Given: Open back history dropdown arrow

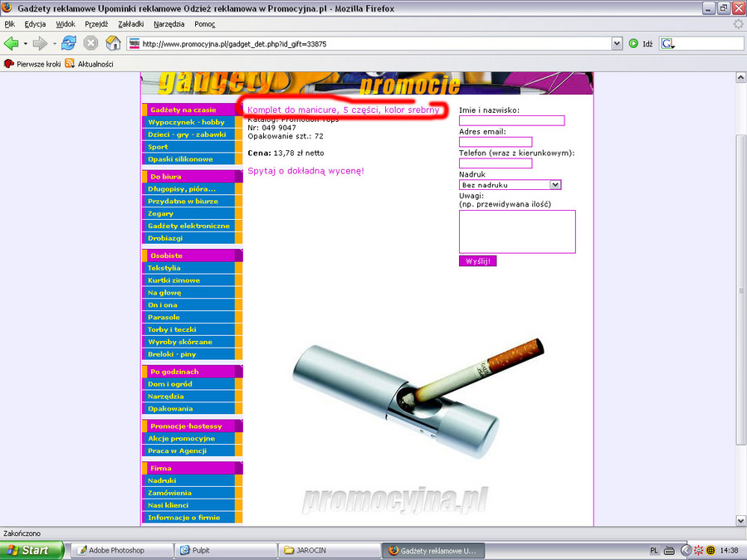Looking at the screenshot, I should 25,44.
